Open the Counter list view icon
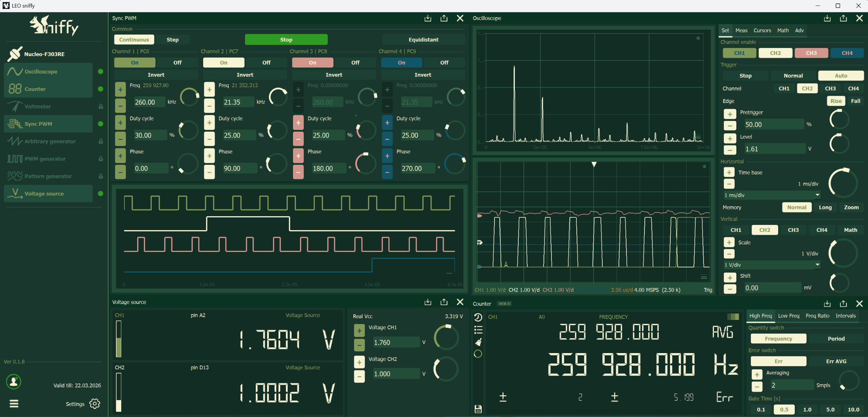This screenshot has height=417, width=868. click(x=478, y=330)
